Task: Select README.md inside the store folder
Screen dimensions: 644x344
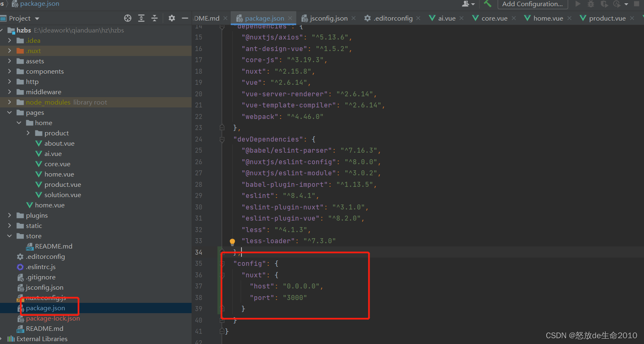Action: 54,246
